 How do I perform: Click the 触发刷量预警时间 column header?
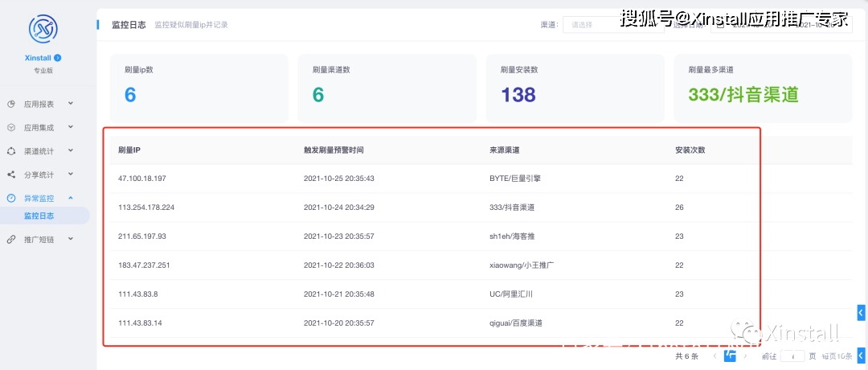tap(334, 150)
